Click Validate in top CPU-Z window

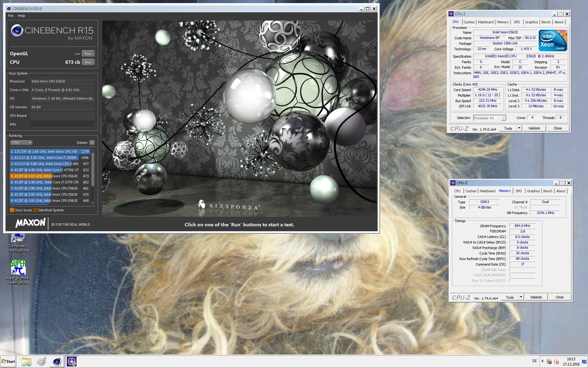(x=534, y=128)
